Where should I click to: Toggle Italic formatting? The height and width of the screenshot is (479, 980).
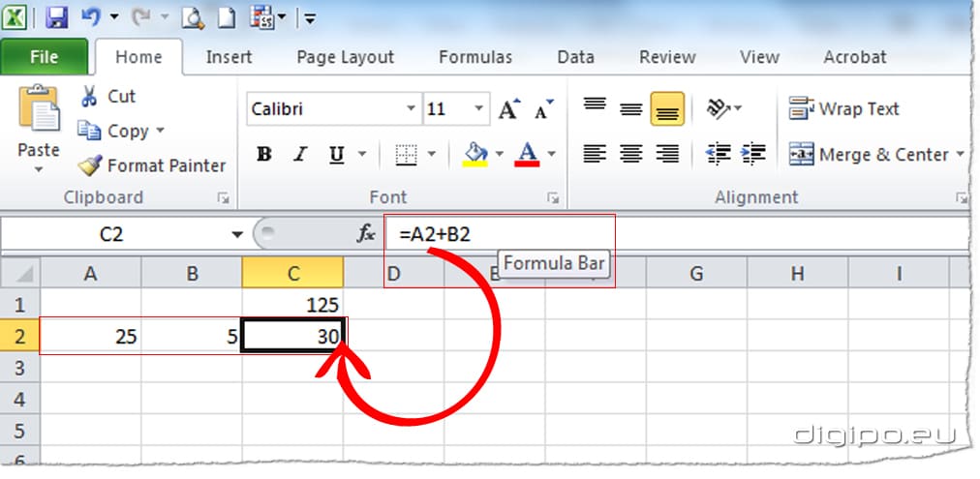(x=300, y=155)
